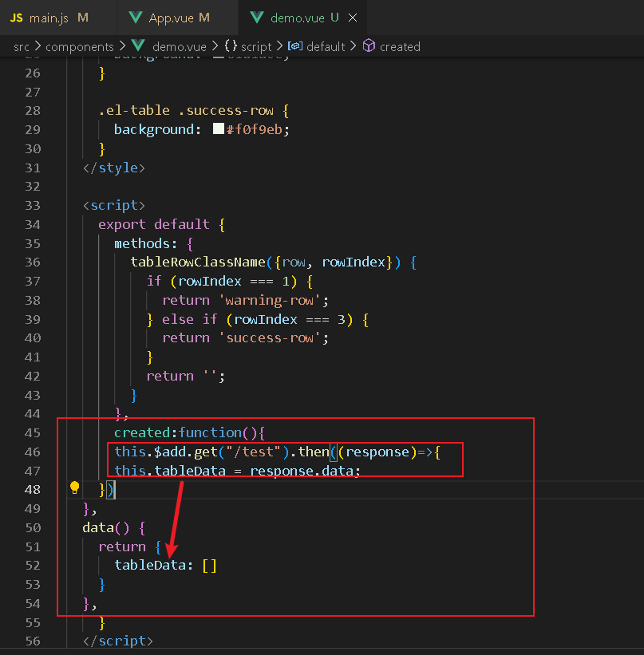Click 'methods:' on line 35
Viewport: 644px width, 655px height.
pyautogui.click(x=145, y=243)
